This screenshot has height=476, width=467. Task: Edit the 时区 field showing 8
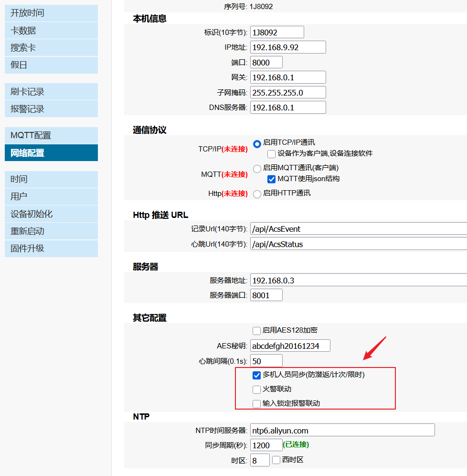click(260, 460)
